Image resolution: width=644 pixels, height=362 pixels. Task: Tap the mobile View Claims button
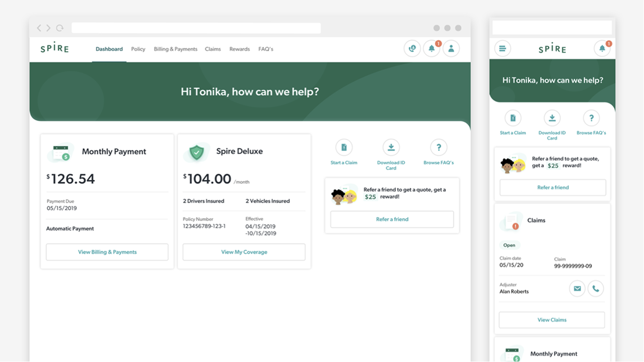552,320
